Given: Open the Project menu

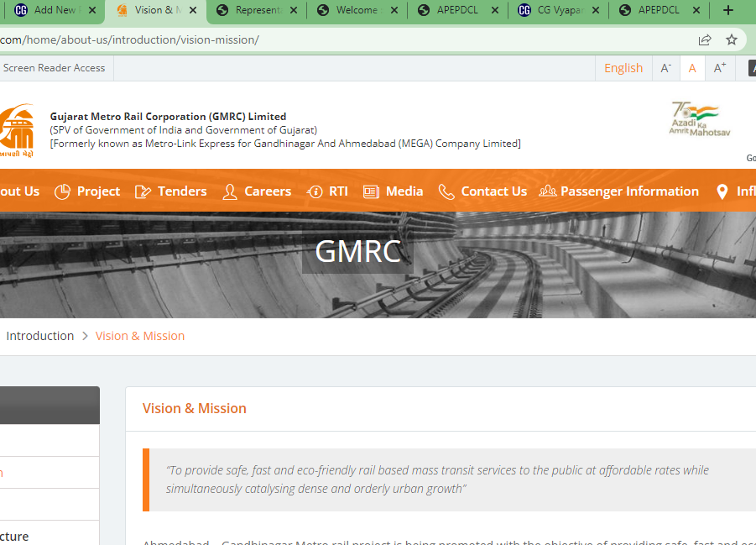Looking at the screenshot, I should tap(98, 191).
